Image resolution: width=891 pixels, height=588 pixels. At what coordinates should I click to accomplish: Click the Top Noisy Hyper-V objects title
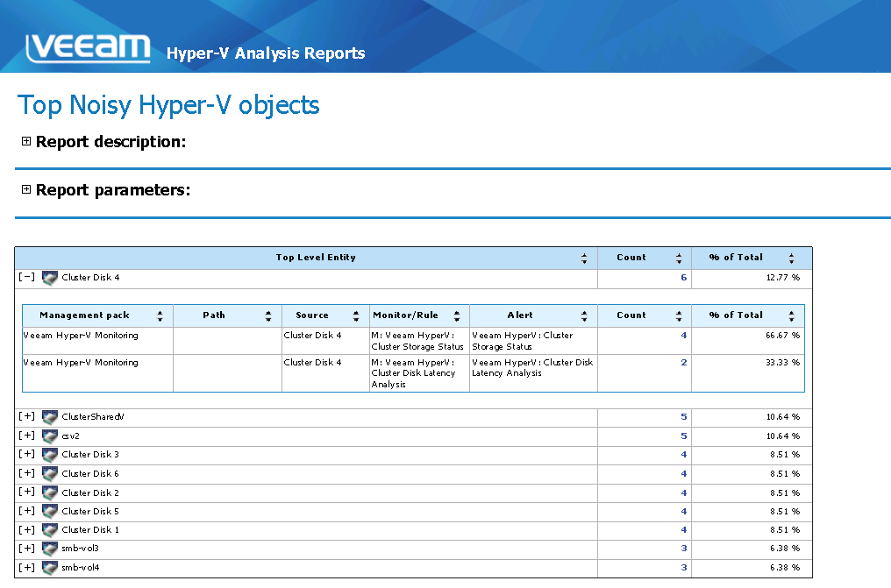[x=168, y=105]
